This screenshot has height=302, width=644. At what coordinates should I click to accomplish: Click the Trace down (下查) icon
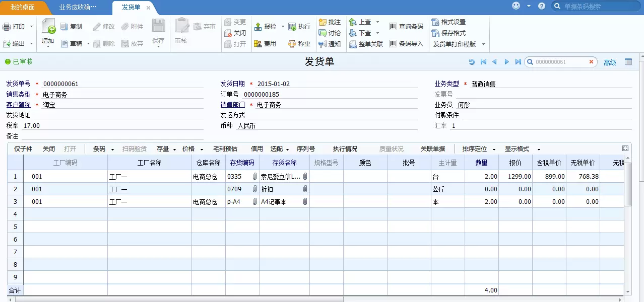(x=353, y=33)
